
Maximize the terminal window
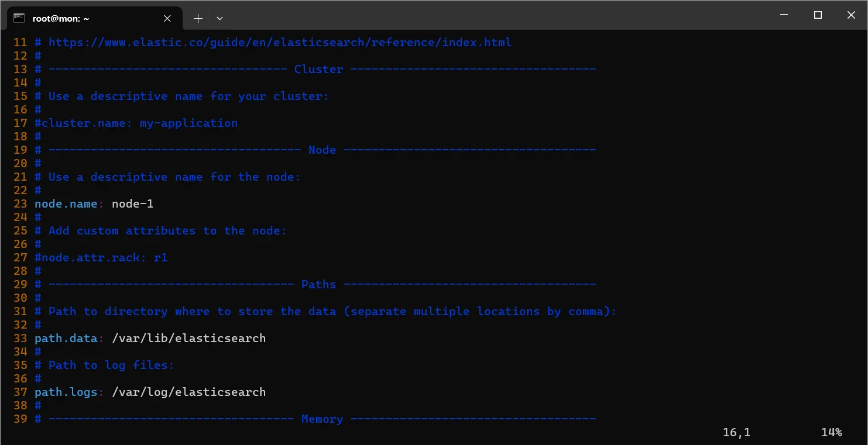pyautogui.click(x=818, y=15)
